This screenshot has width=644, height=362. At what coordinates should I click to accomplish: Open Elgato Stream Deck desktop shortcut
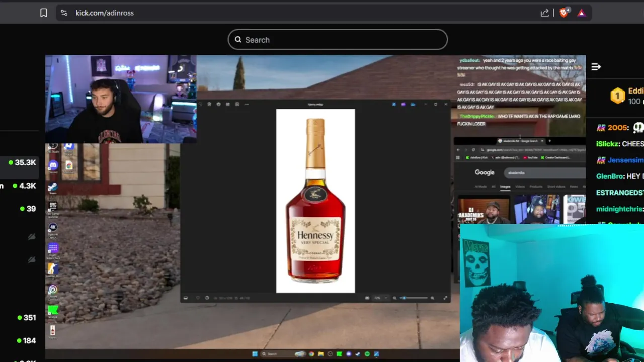(53, 249)
